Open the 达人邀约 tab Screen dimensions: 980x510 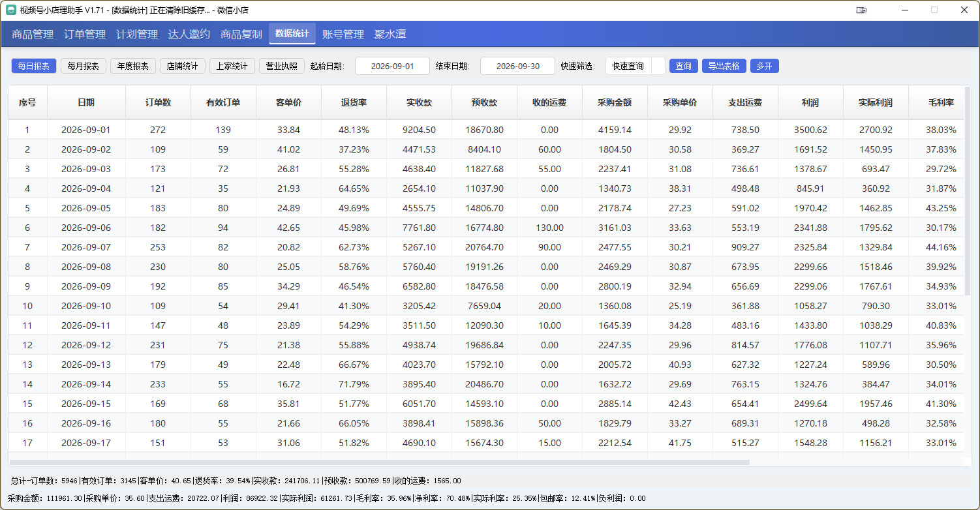click(189, 35)
